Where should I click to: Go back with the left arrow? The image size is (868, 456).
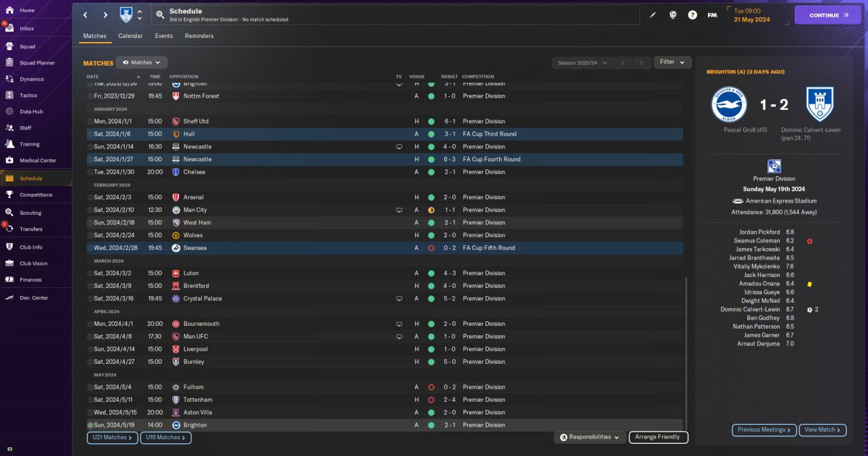pos(85,15)
